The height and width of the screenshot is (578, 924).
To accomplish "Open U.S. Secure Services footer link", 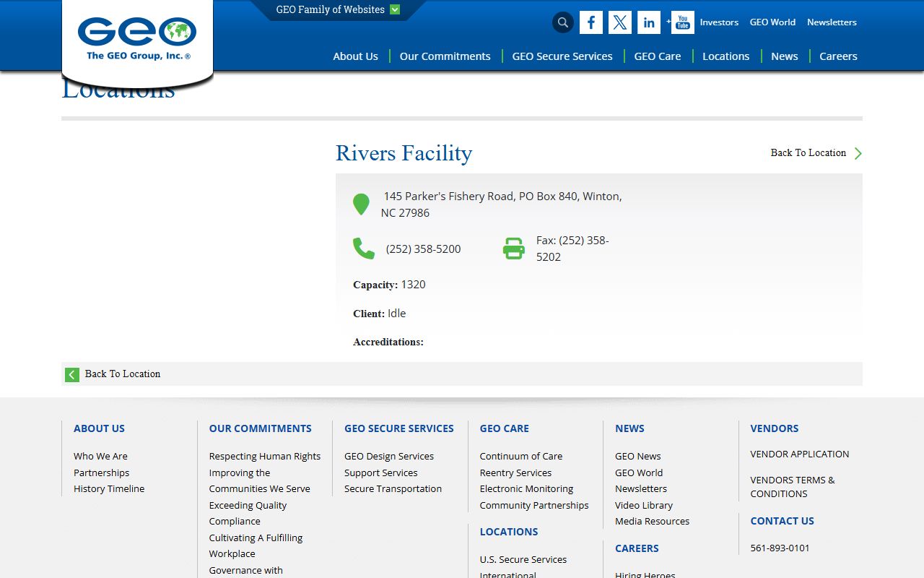I will point(523,559).
